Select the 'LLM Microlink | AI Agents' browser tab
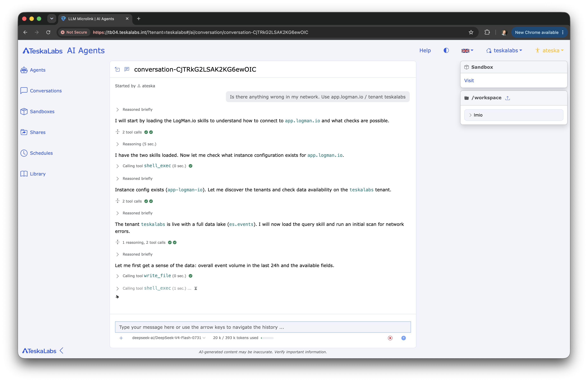Viewport: 588px width, 382px height. pos(95,19)
